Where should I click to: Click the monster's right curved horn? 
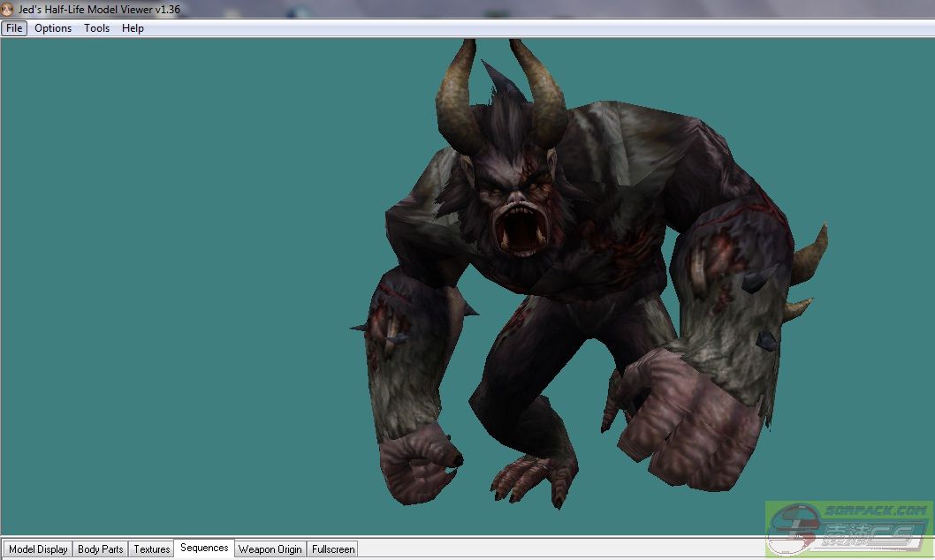point(546,95)
